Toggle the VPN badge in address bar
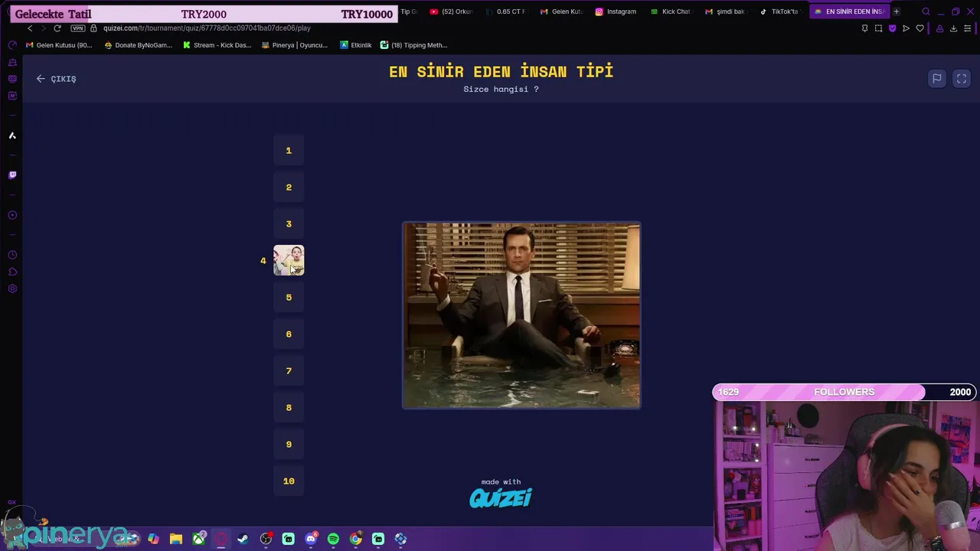 [x=77, y=28]
